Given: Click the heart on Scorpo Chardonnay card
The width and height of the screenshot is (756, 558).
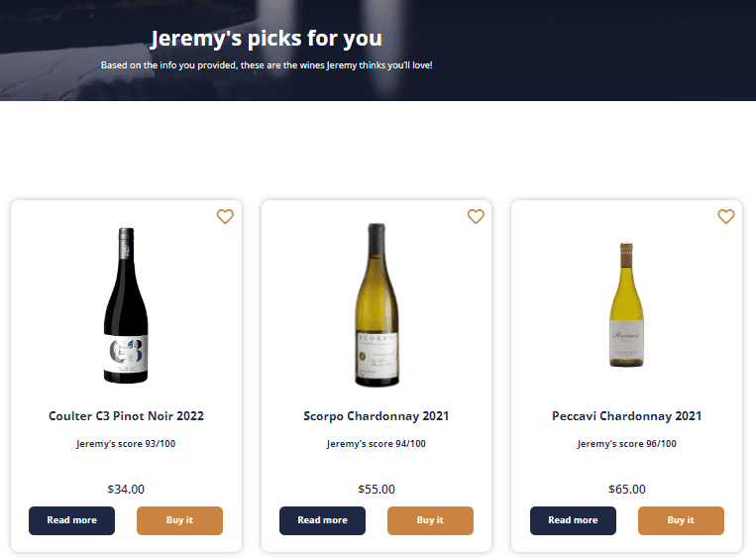Looking at the screenshot, I should pyautogui.click(x=476, y=217).
